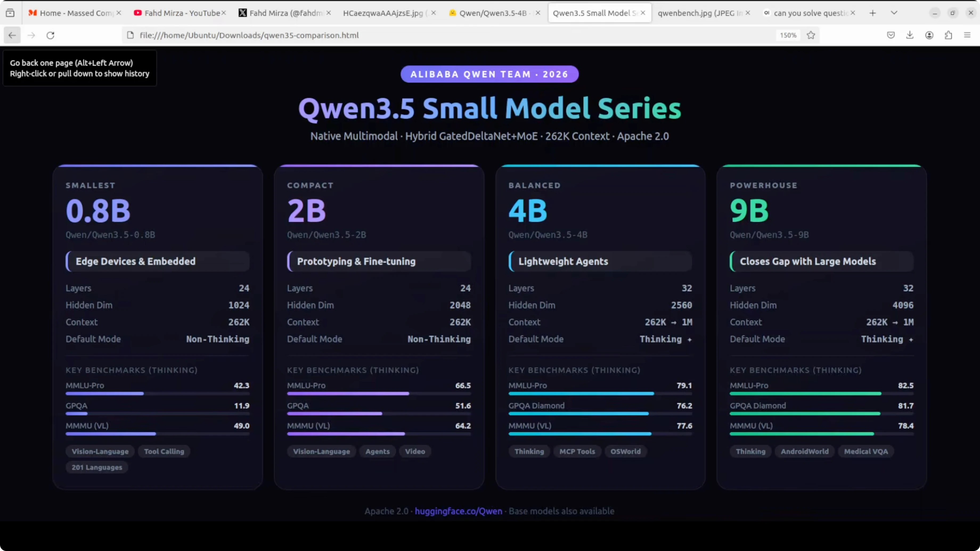Close the Home - Massed Compute tab
Screen dimensions: 980x551
tap(119, 13)
